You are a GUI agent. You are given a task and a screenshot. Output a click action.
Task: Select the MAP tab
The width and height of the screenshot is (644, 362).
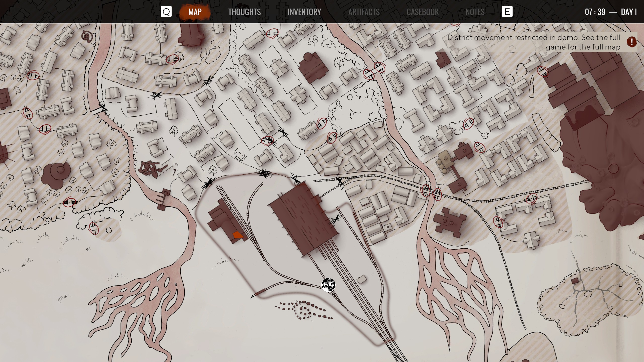pyautogui.click(x=195, y=12)
